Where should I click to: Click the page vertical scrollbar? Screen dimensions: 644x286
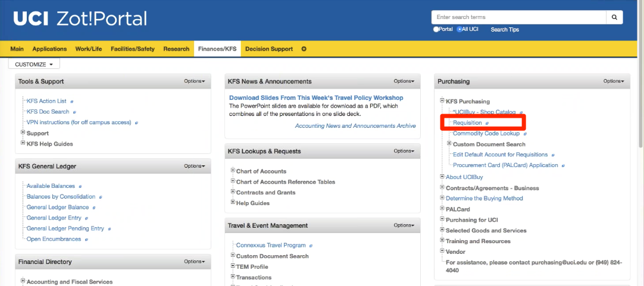click(x=641, y=74)
